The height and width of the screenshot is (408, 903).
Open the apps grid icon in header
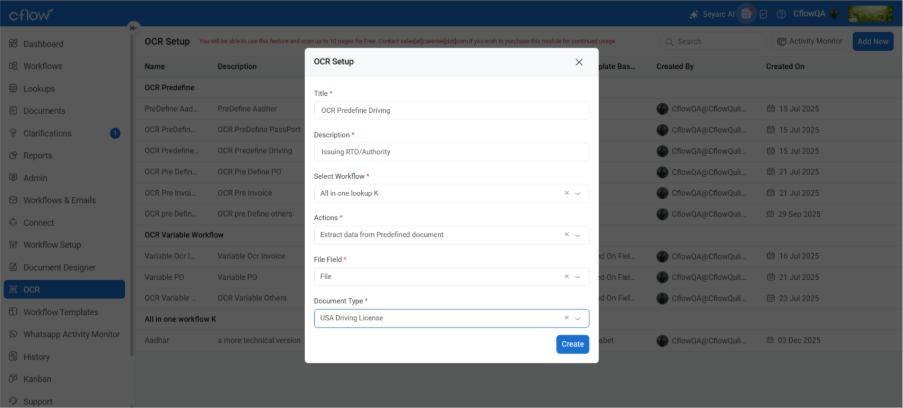[746, 14]
